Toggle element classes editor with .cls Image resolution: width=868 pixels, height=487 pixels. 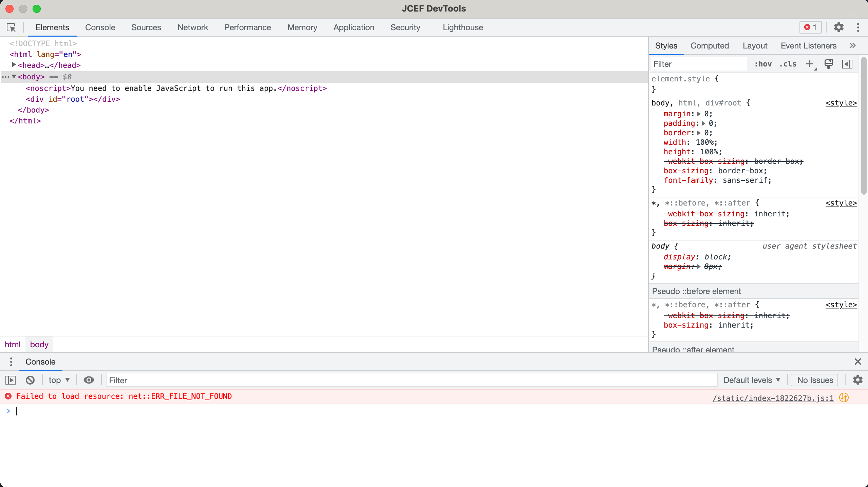[x=788, y=64]
